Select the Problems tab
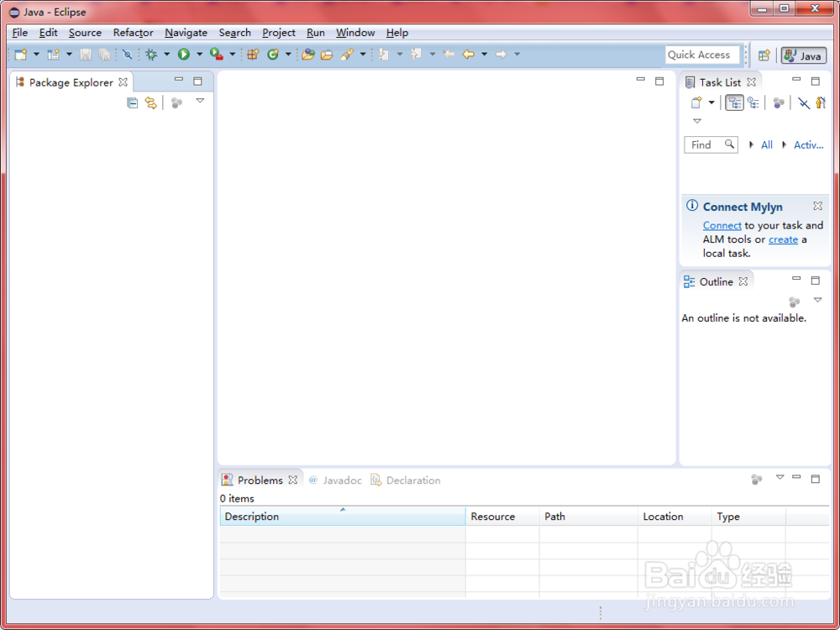840x630 pixels. (260, 480)
